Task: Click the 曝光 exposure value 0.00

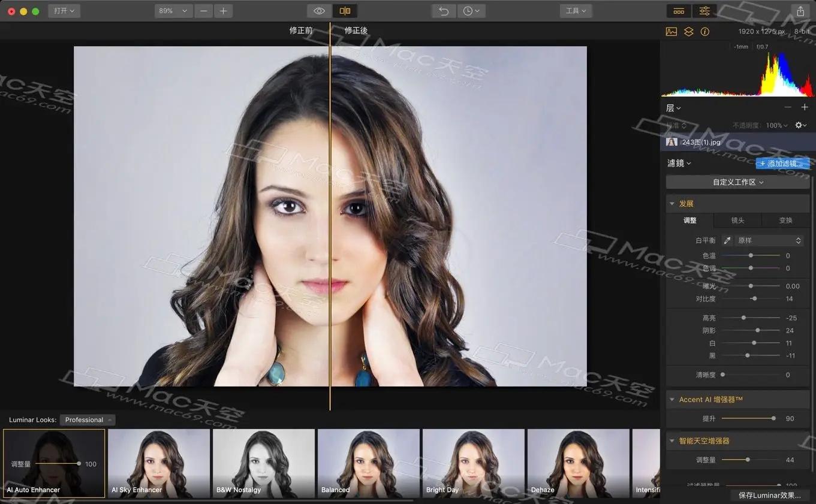Action: pyautogui.click(x=793, y=286)
